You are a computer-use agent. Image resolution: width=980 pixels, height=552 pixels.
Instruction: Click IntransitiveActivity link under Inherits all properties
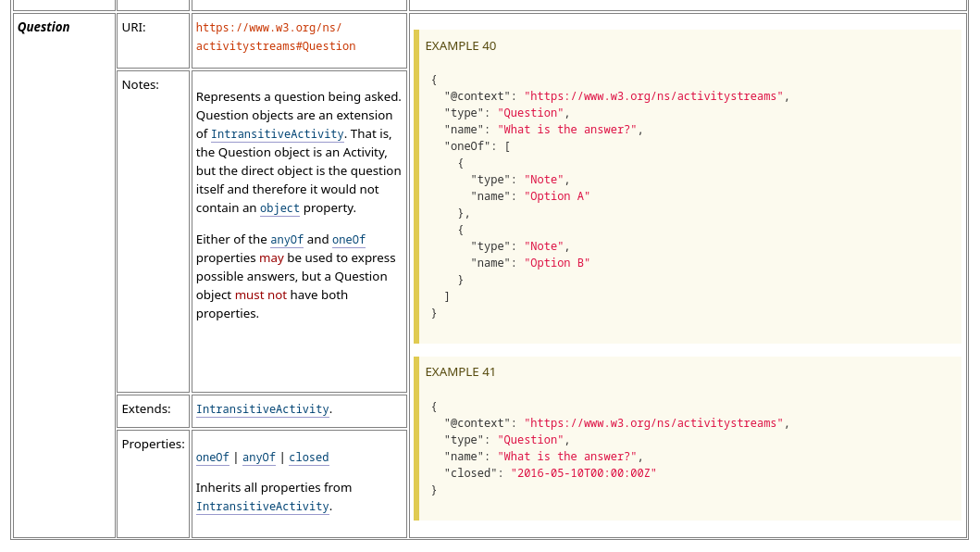263,507
